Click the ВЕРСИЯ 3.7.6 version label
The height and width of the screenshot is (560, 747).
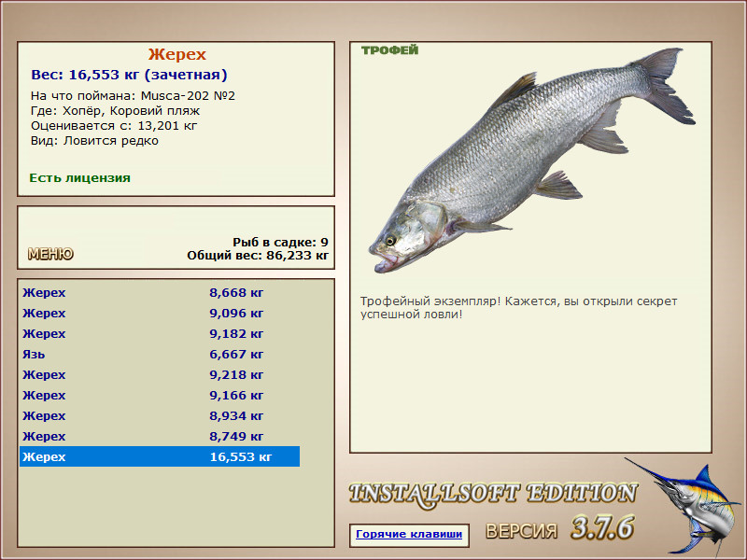pos(560,528)
